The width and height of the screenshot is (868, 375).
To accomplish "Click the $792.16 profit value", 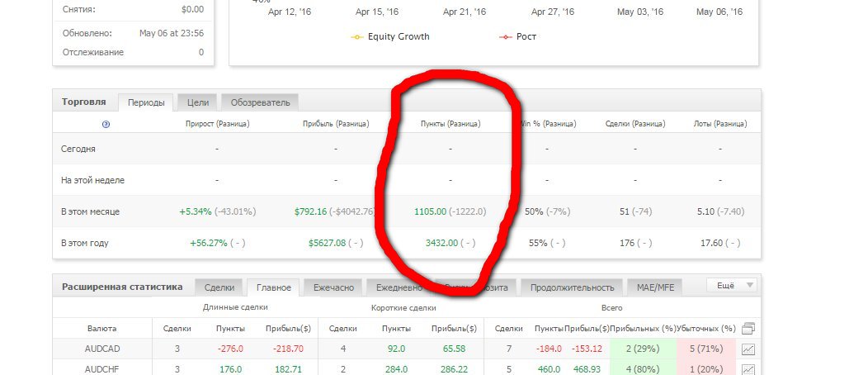I will 310,211.
